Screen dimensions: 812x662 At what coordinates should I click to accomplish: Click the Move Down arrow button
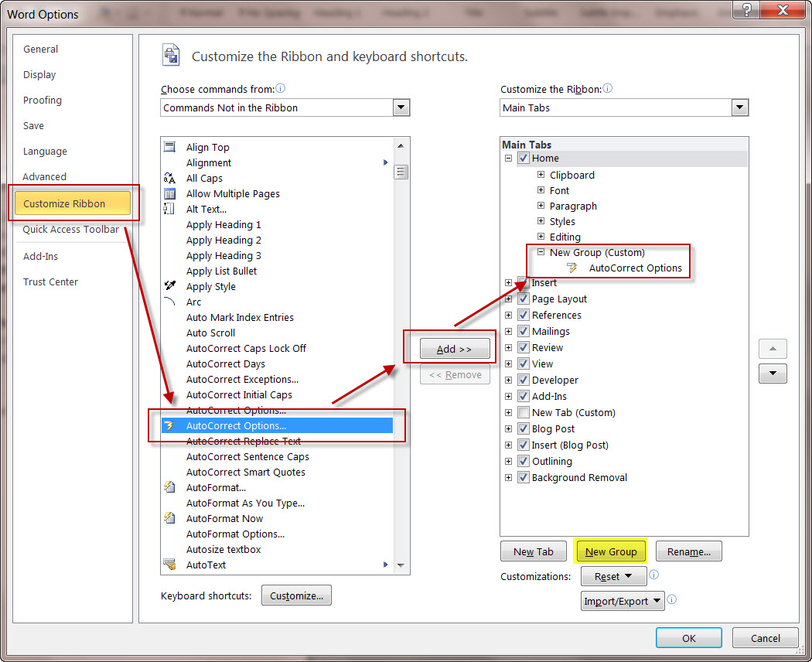click(773, 373)
